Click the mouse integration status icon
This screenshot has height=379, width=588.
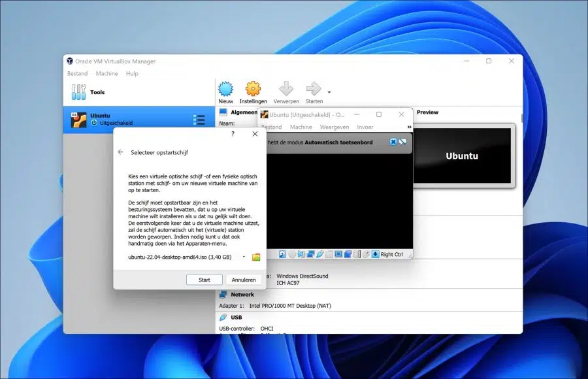366,254
